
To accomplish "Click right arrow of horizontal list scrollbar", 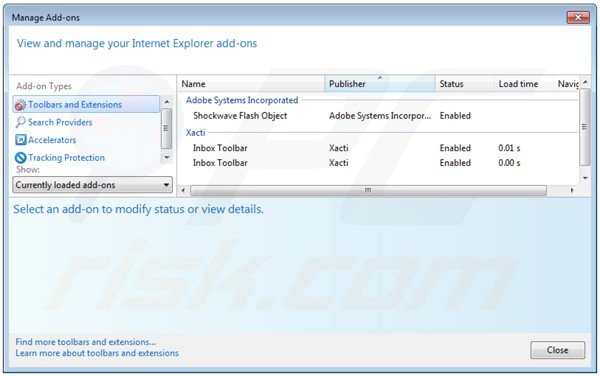I will [572, 190].
